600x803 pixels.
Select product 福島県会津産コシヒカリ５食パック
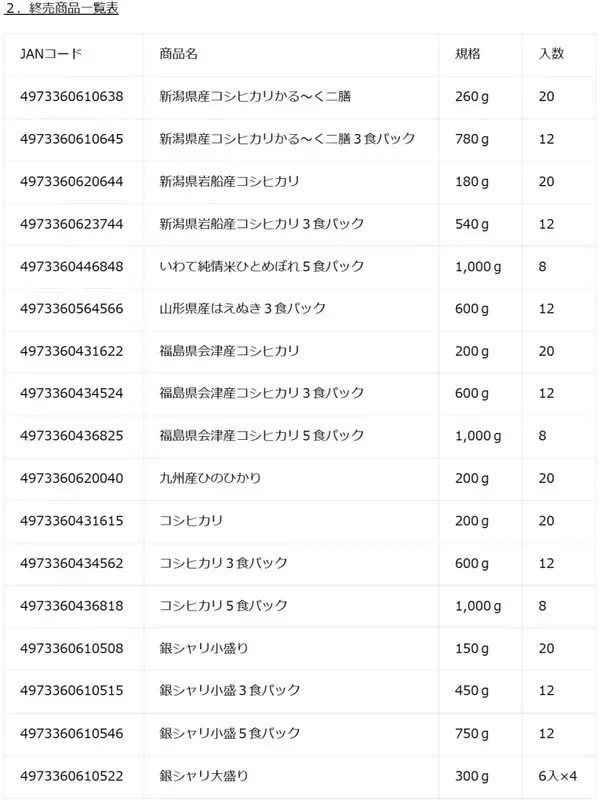(262, 436)
